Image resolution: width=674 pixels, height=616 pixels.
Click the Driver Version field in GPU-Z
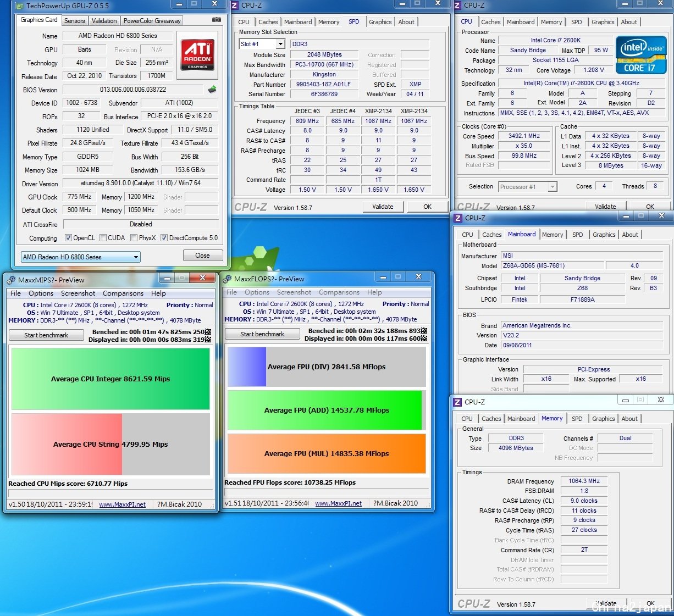tap(140, 184)
